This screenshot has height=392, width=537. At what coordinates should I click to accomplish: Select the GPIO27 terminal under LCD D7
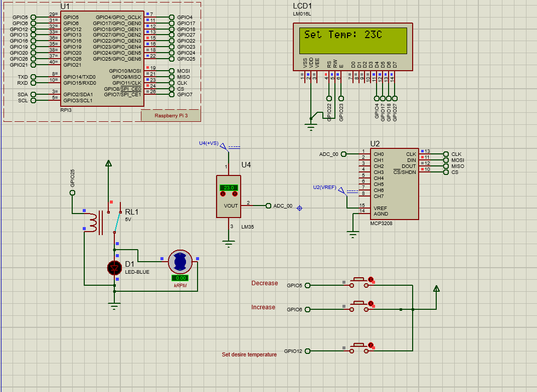[x=395, y=98]
